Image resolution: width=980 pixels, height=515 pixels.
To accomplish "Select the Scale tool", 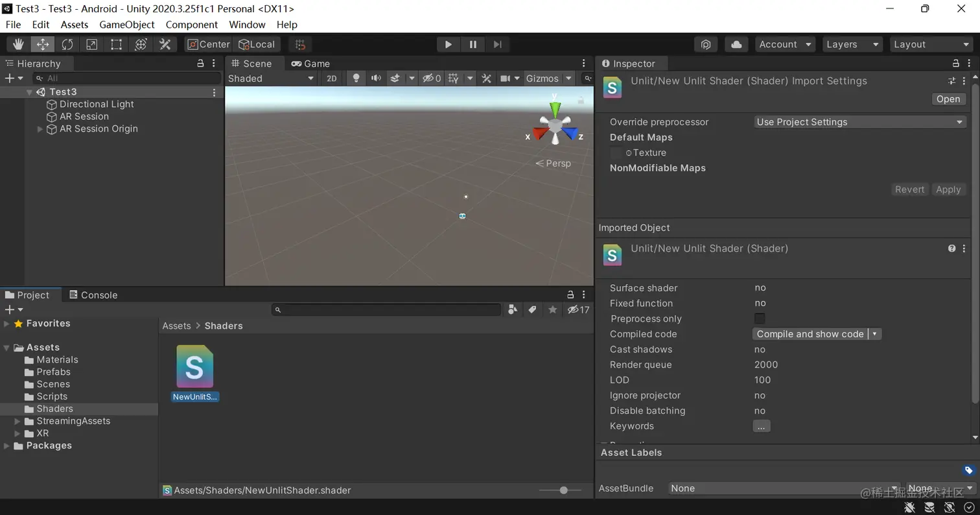I will pos(92,44).
